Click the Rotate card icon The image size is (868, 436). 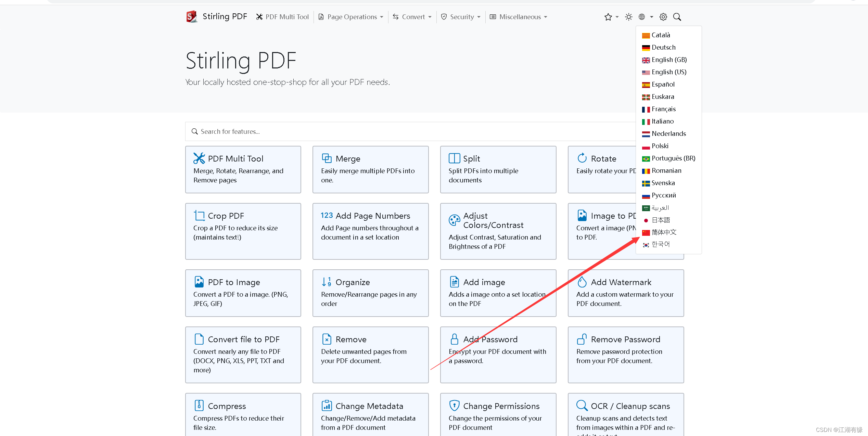(x=582, y=158)
